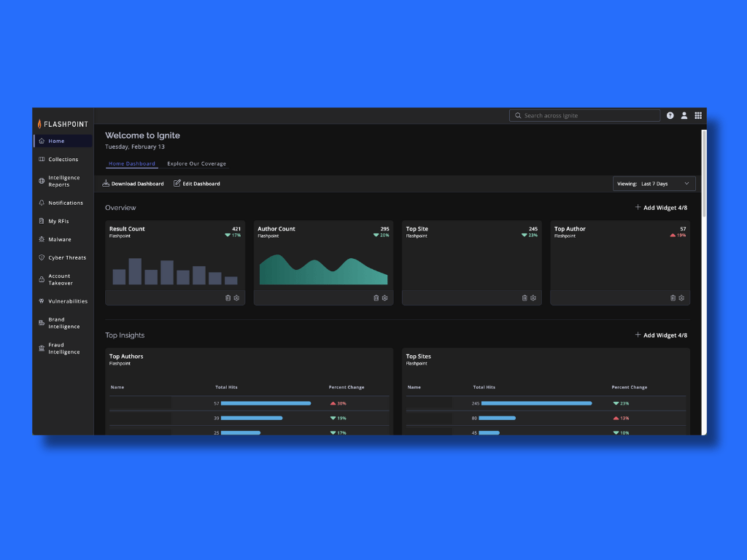Delete the Result Count widget
Viewport: 747px width, 560px height.
(x=228, y=298)
